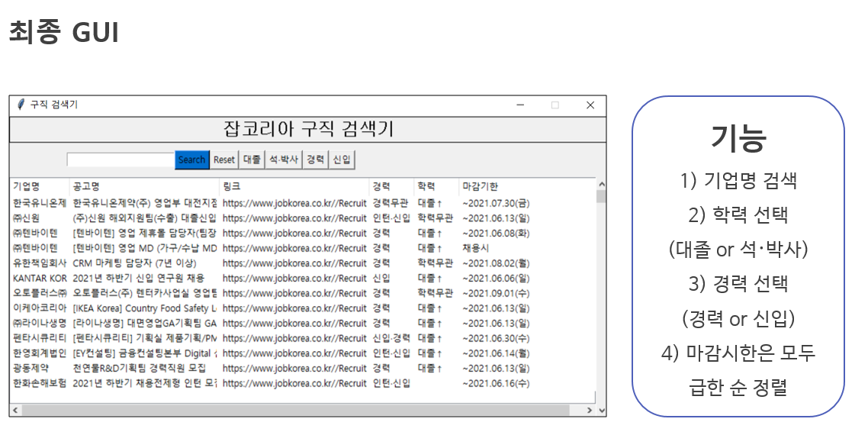Filter by 경력 button
Image resolution: width=868 pixels, height=435 pixels.
[316, 159]
